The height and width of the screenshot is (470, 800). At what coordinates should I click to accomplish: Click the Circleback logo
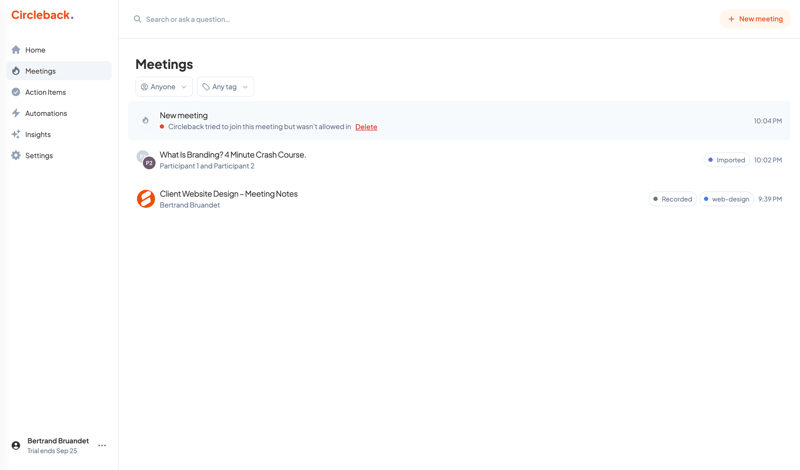pyautogui.click(x=42, y=15)
